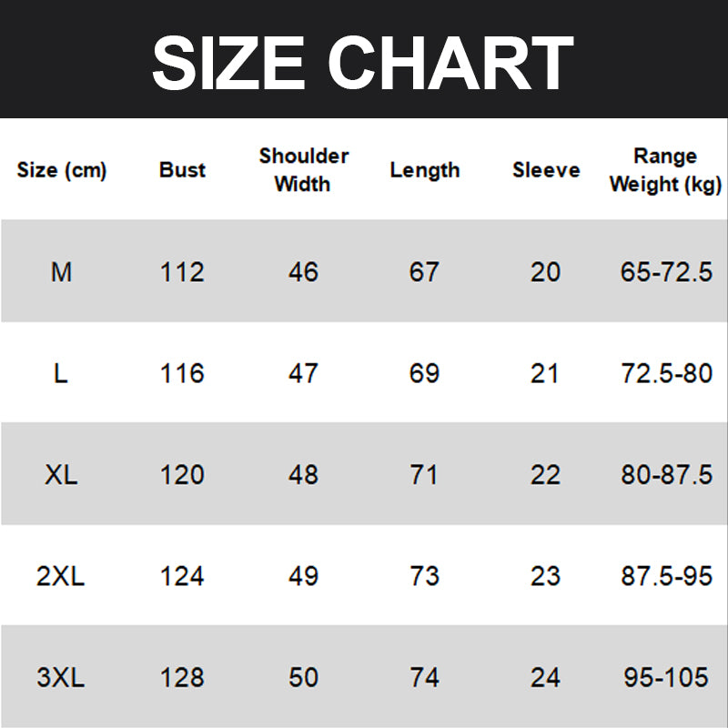Select the XL size row label
The height and width of the screenshot is (728, 728).
(61, 475)
